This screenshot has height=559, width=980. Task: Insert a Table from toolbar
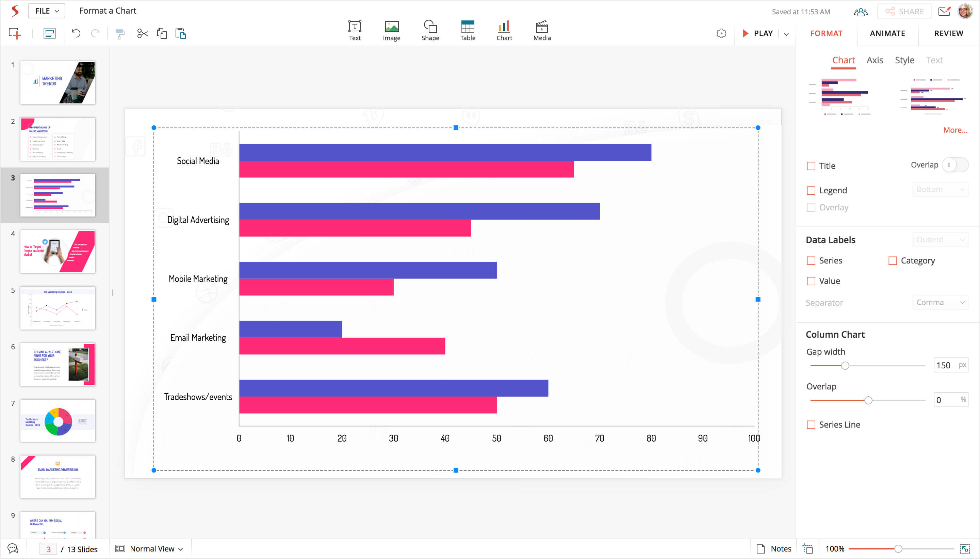[x=467, y=30]
